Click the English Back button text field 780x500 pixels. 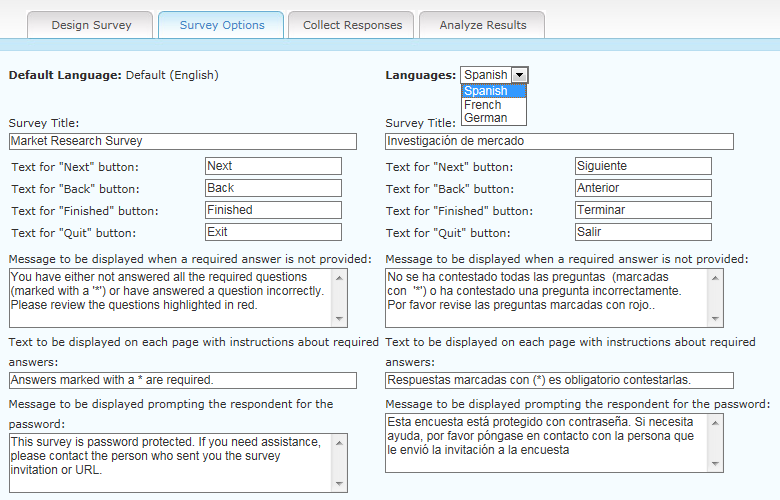(x=273, y=188)
